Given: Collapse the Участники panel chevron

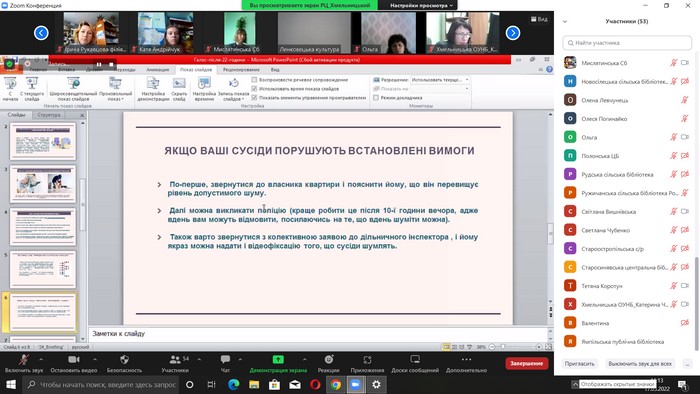Looking at the screenshot, I should 565,21.
